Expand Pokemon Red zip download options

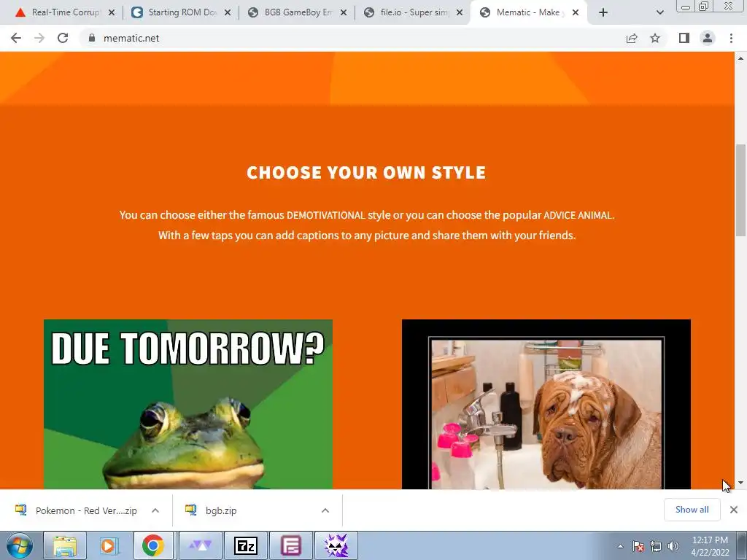tap(155, 510)
